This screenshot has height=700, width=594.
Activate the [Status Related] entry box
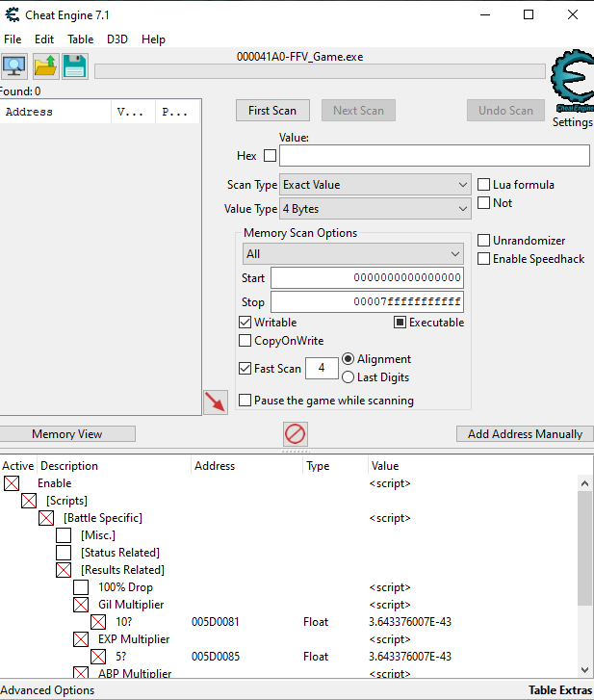pyautogui.click(x=64, y=553)
